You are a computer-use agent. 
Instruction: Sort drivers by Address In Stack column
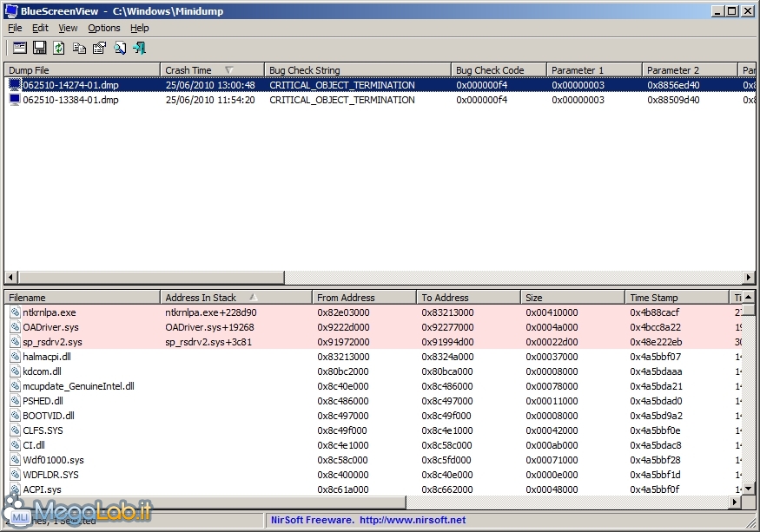click(236, 298)
